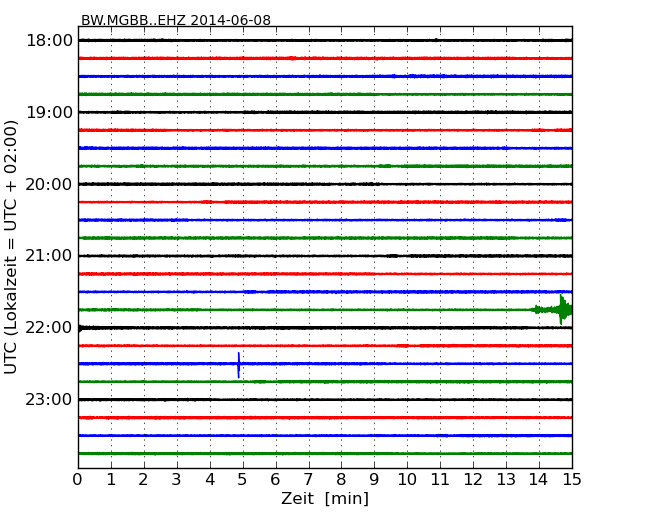Click the 22:00 time label
This screenshot has height=520, width=650.
(x=49, y=328)
